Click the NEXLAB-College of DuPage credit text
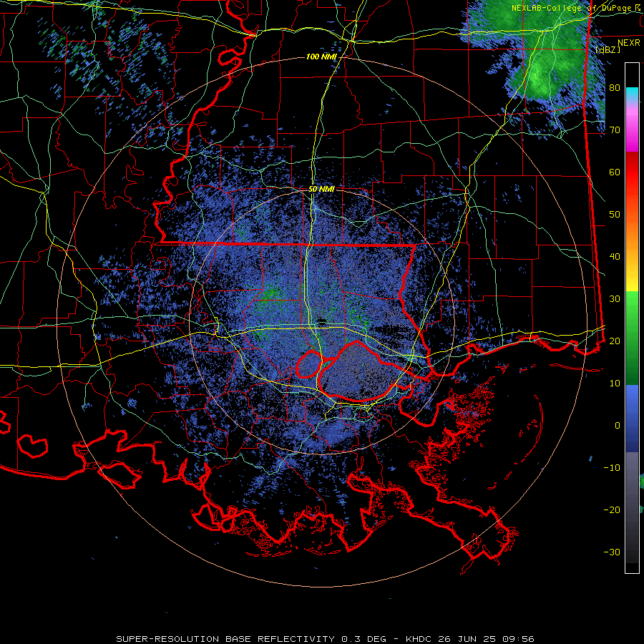This screenshot has height=644, width=644. 575,8
